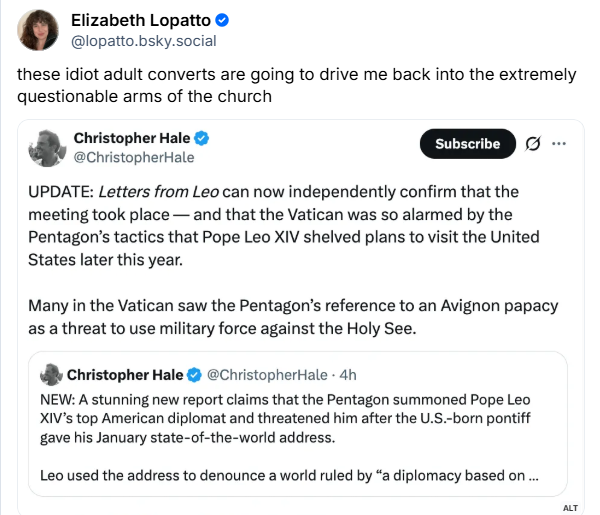Screen dimensions: 600x515
Task: Open Christopher Hale's avatar in the update post
Action: 47,148
